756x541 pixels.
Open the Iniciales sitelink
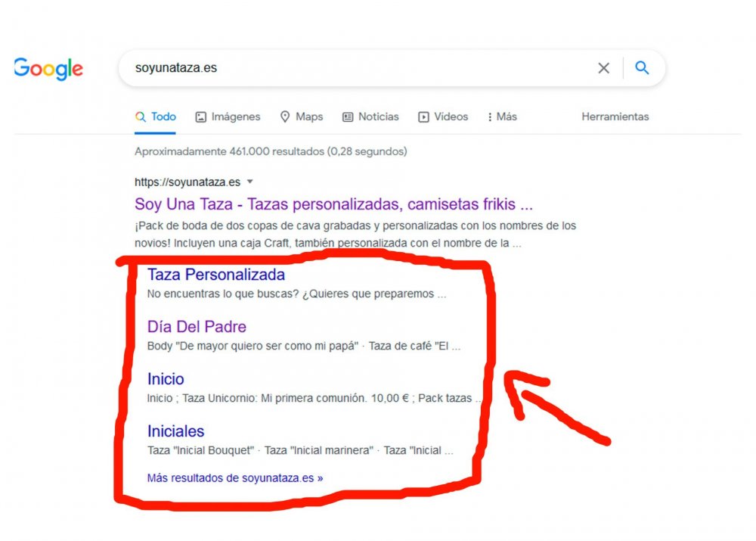175,431
